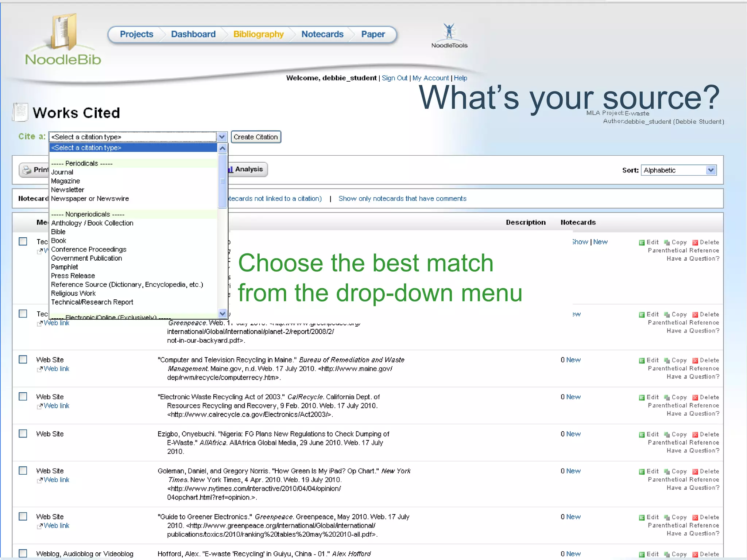Check the box for Maine recycling citation
The height and width of the screenshot is (560, 747).
23,359
